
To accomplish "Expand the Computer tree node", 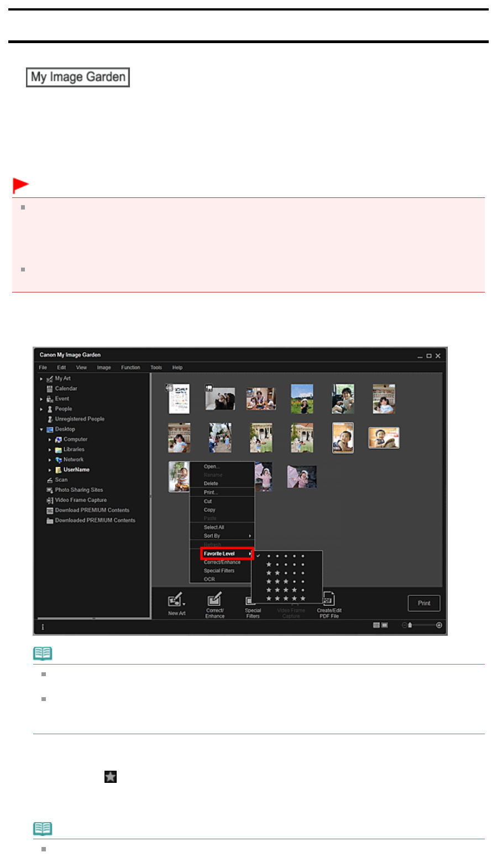I will coord(50,440).
